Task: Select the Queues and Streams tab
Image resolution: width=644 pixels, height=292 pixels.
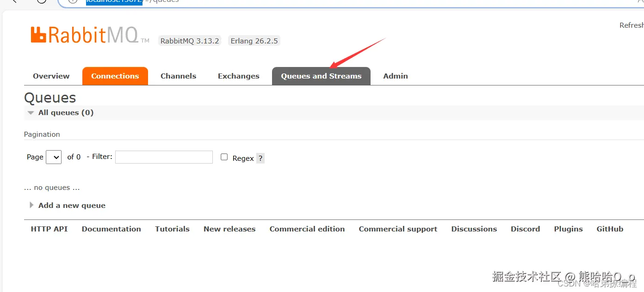Action: (x=321, y=76)
